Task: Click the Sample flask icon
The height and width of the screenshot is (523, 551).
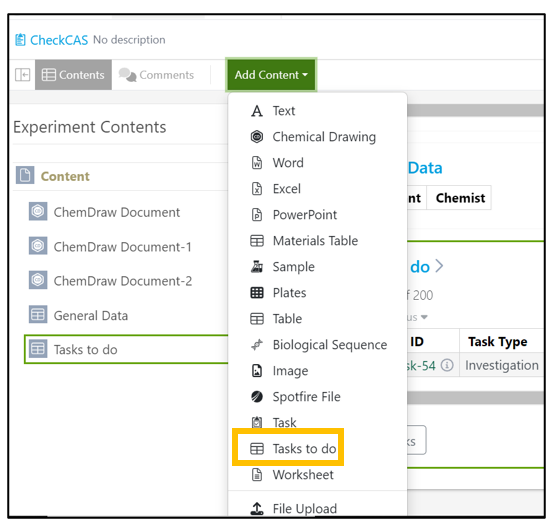Action: tap(257, 267)
